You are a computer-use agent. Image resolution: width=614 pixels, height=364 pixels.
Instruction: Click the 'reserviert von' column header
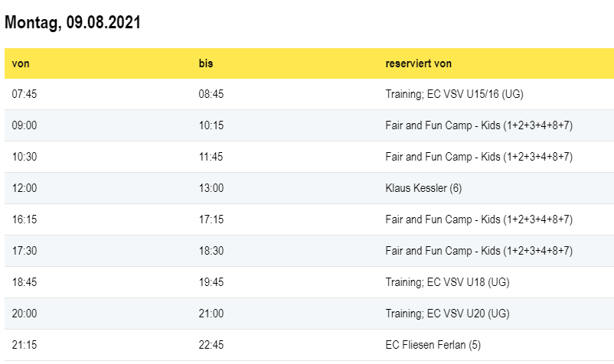(x=419, y=63)
